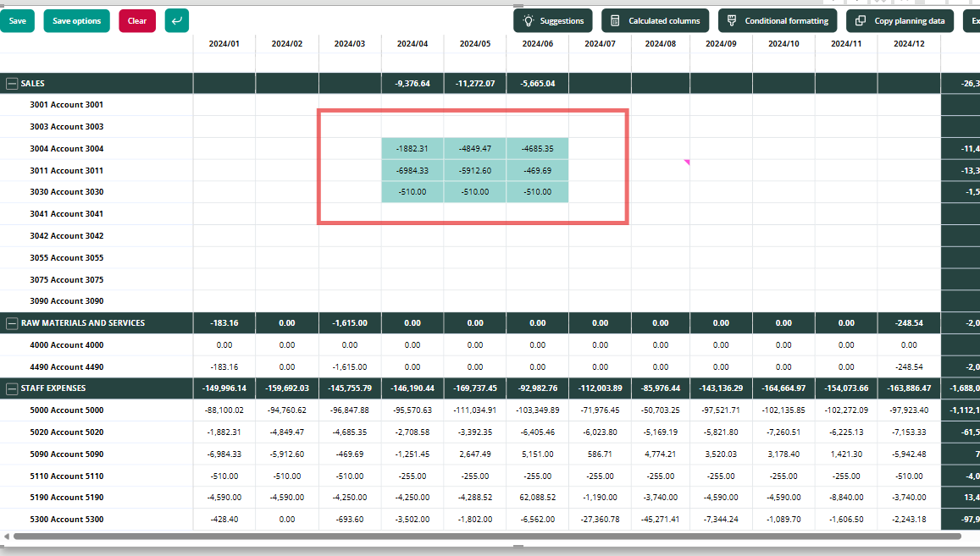Click the paintbrush icon on Conditional formatting
The width and height of the screenshot is (980, 556).
(x=732, y=20)
